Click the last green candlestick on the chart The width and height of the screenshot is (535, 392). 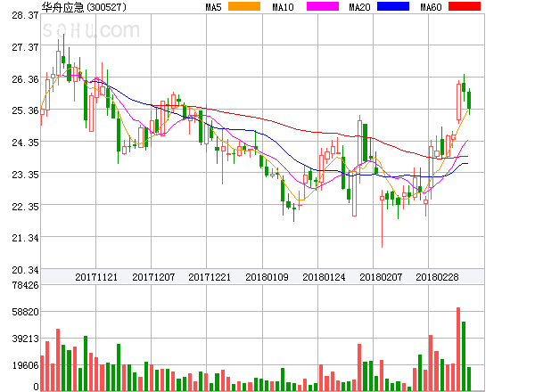click(x=469, y=102)
